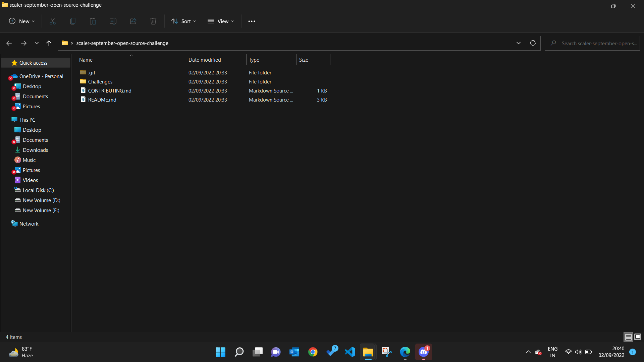644x362 pixels.
Task: Open the Sort dropdown menu
Action: click(184, 21)
